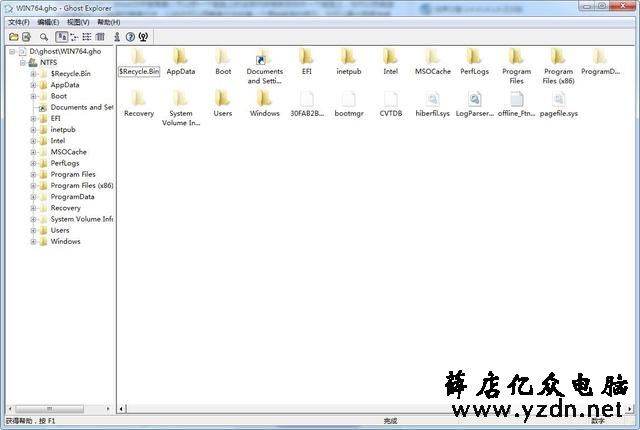
Task: Switch to list view in toolbar
Action: (87, 37)
